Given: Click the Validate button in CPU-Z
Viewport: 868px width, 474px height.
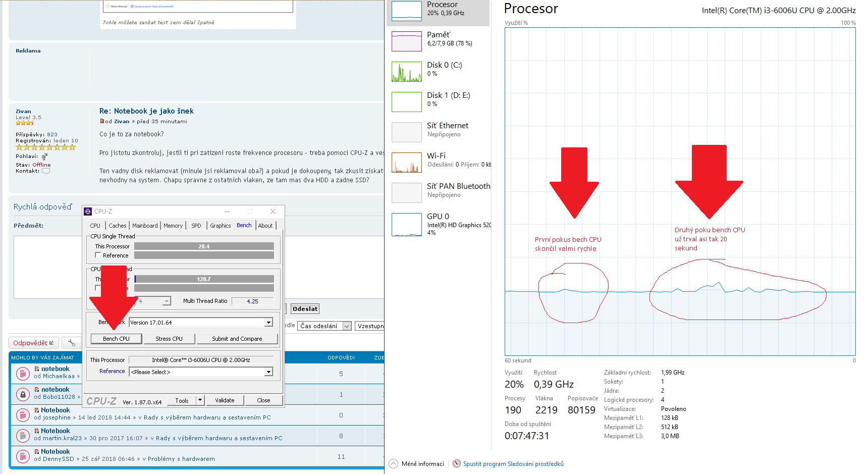Looking at the screenshot, I should [225, 400].
